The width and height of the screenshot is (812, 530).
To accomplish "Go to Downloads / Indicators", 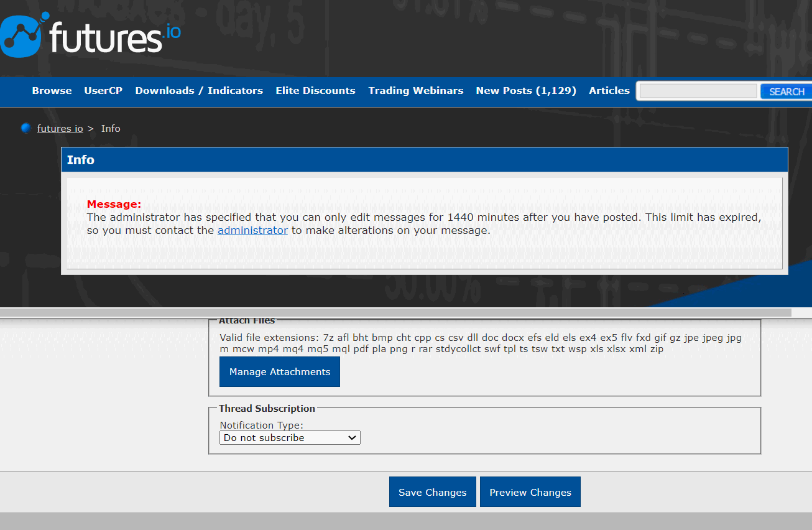I will pyautogui.click(x=199, y=91).
